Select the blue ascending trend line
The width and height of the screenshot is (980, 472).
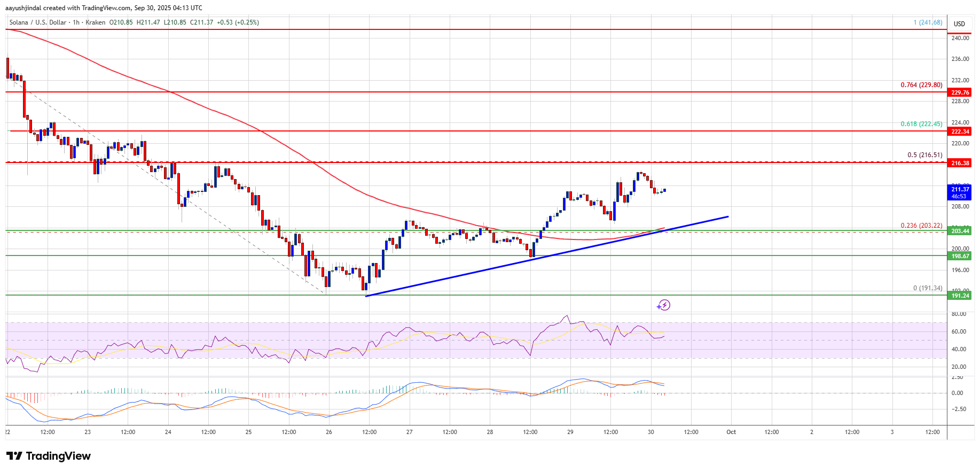tap(547, 256)
